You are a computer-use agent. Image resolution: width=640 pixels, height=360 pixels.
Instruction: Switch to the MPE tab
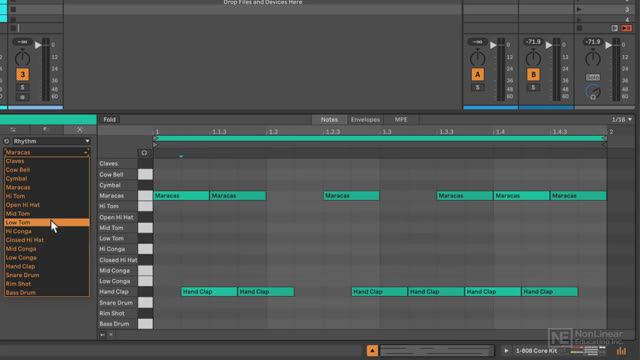[400, 120]
